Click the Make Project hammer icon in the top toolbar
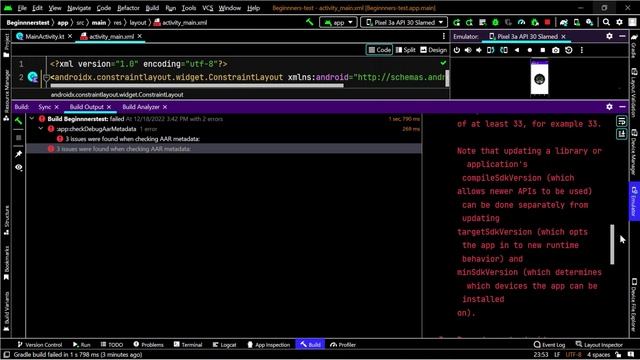640x360 pixels. pyautogui.click(x=310, y=22)
